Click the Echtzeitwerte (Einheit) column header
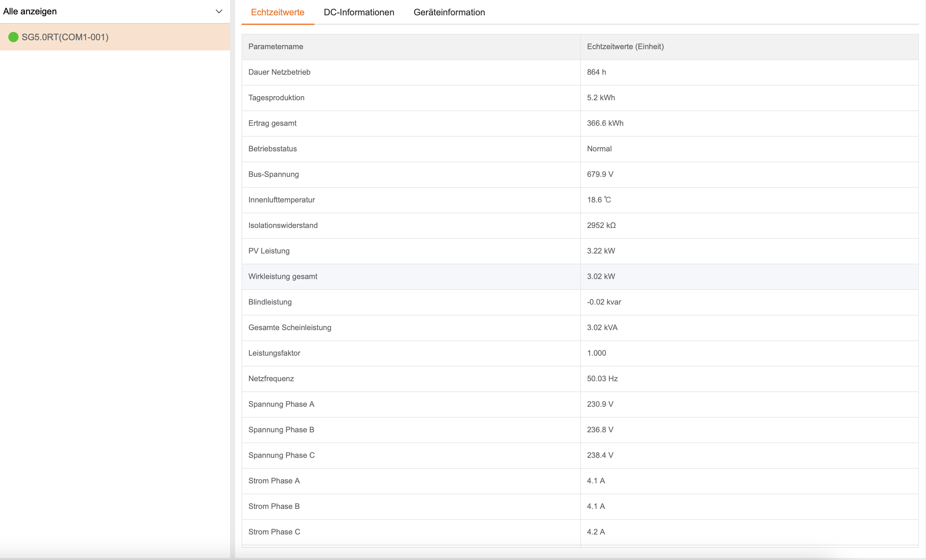Image resolution: width=926 pixels, height=560 pixels. click(625, 47)
